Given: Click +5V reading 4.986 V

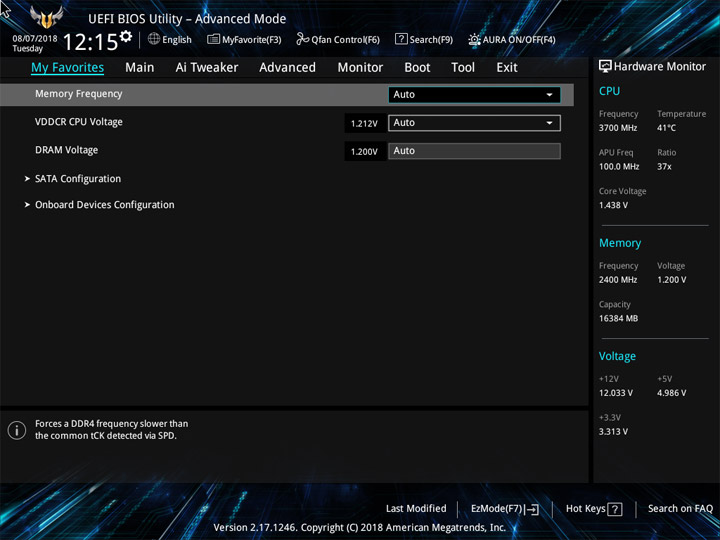Looking at the screenshot, I should tap(671, 393).
